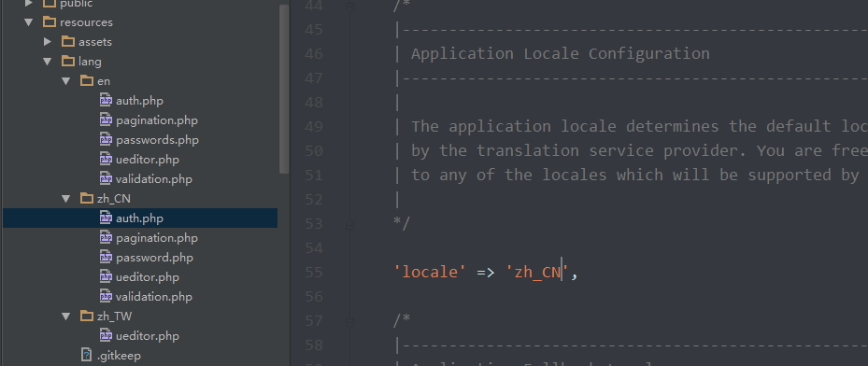Click comment 'by the translation service provider'
This screenshot has height=366, width=868.
pyautogui.click(x=579, y=150)
